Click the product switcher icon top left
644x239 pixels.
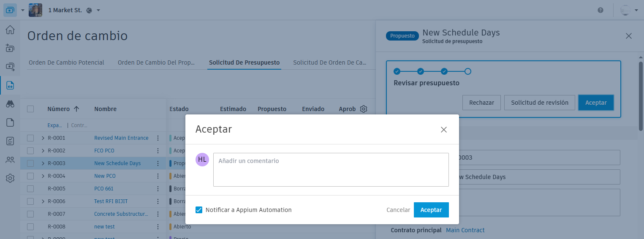[x=10, y=10]
